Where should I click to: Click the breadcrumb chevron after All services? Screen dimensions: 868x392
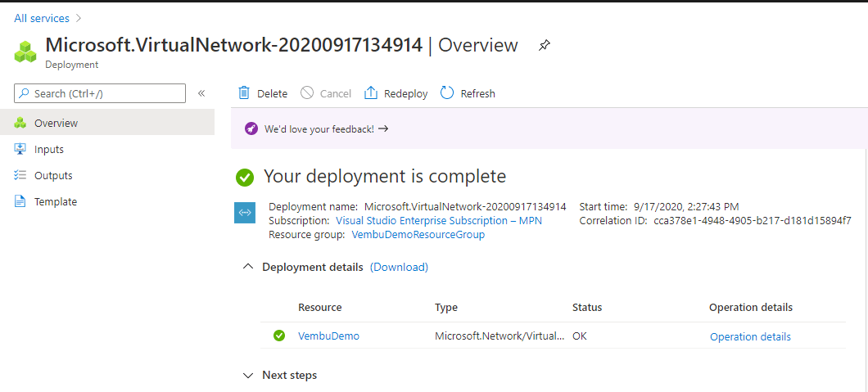tap(78, 18)
